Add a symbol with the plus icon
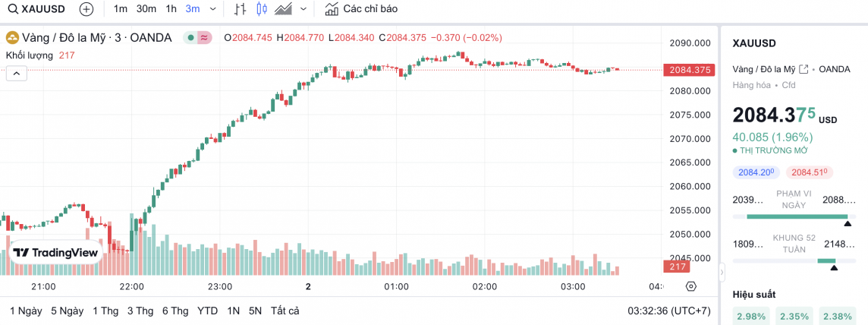 pos(86,9)
